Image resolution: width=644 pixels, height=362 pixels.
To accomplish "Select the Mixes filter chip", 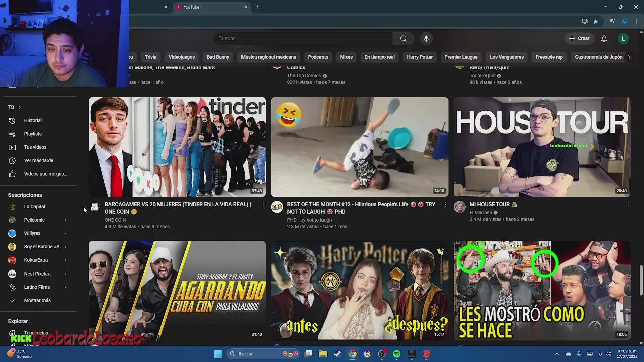I will tap(346, 57).
